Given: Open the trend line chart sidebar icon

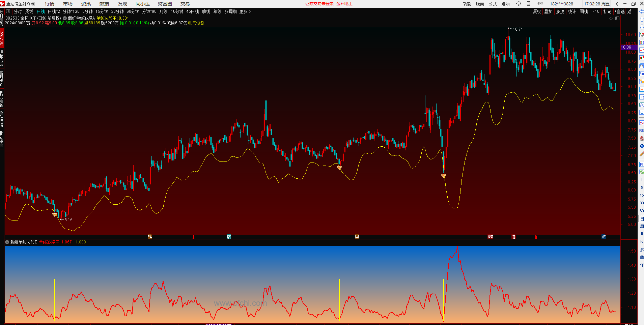Looking at the screenshot, I should tap(642, 50).
